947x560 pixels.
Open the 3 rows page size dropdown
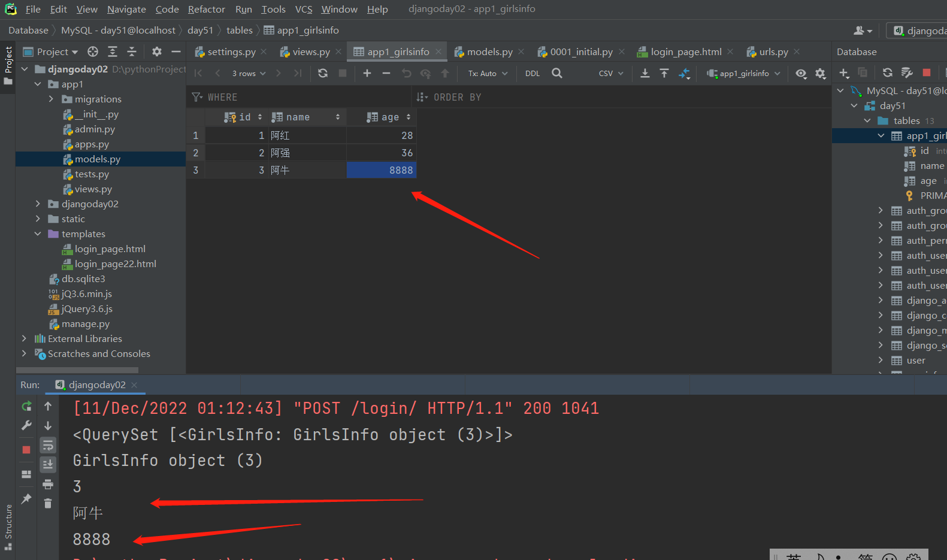pyautogui.click(x=249, y=74)
